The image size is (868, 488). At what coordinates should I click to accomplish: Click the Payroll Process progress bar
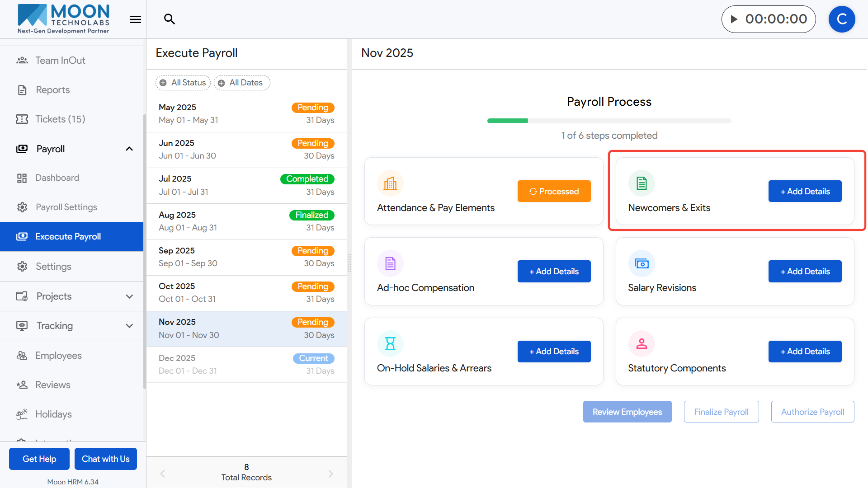click(609, 121)
